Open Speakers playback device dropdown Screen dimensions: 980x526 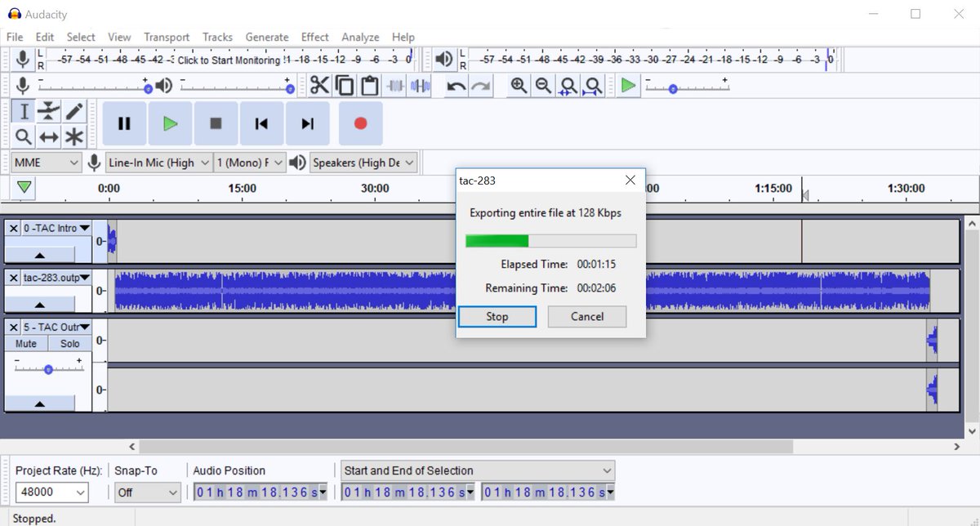[x=363, y=163]
